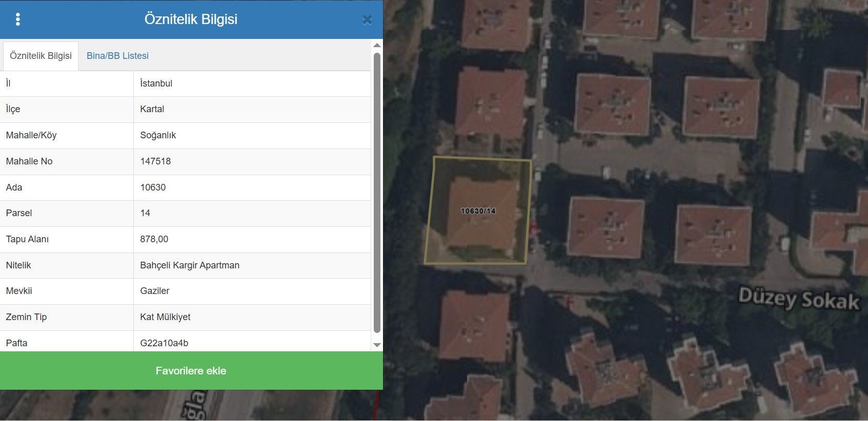Click the Ada value 10630

tap(153, 187)
